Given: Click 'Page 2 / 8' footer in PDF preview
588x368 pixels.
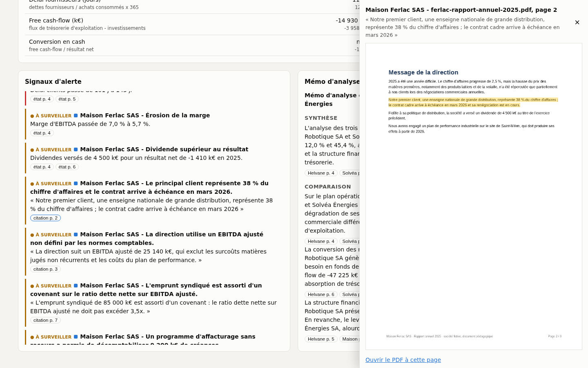Looking at the screenshot, I should coord(555,337).
